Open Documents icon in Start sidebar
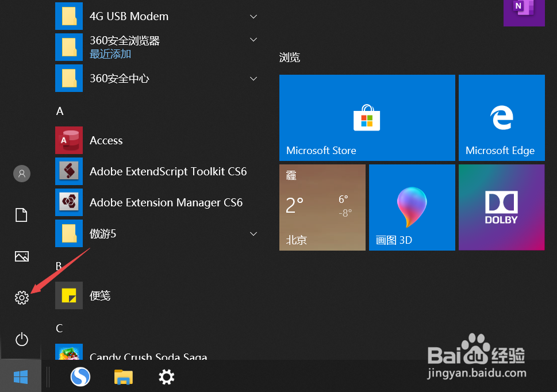 21,215
